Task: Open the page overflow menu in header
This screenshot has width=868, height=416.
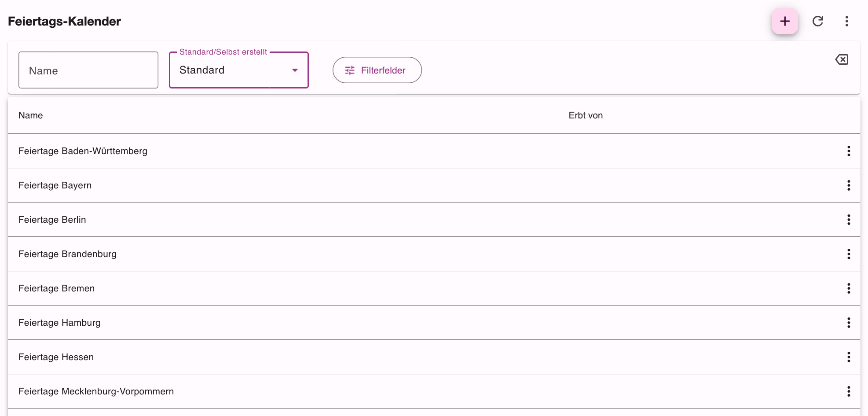Action: (x=847, y=21)
